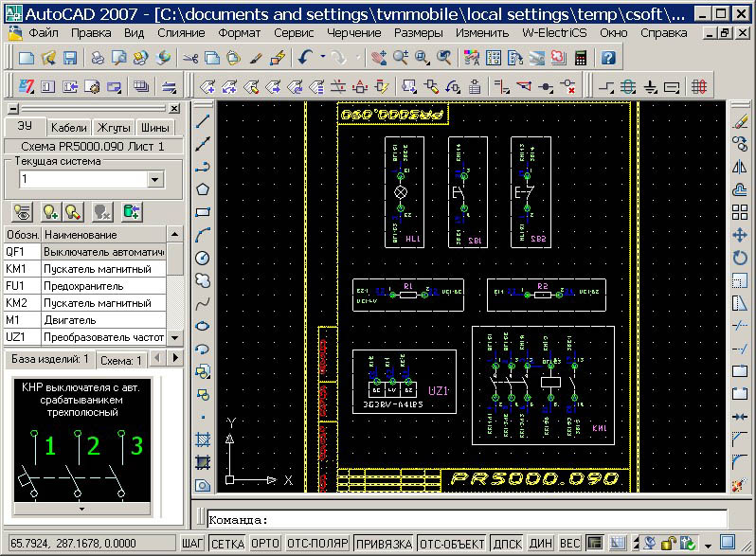Switch to the Схема: 1 tab
Image resolution: width=756 pixels, height=556 pixels.
tap(120, 361)
